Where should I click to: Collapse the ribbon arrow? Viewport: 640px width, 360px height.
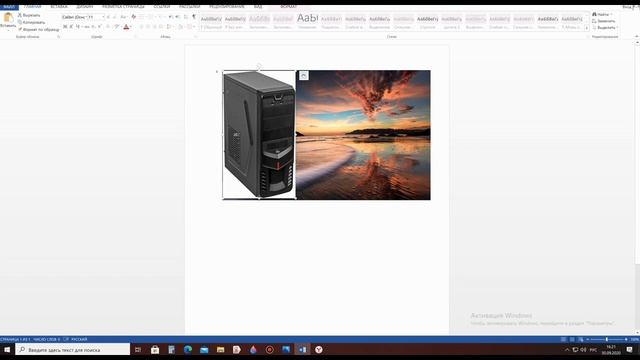point(637,37)
